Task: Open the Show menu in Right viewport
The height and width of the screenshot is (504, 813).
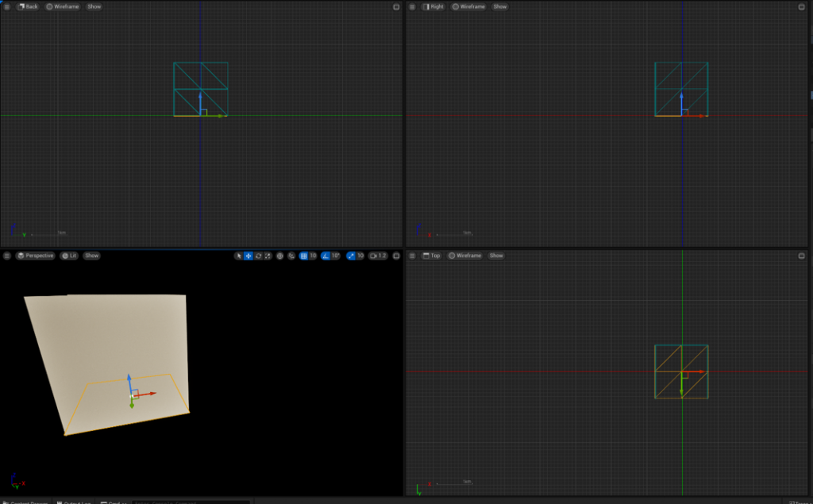Action: point(500,6)
